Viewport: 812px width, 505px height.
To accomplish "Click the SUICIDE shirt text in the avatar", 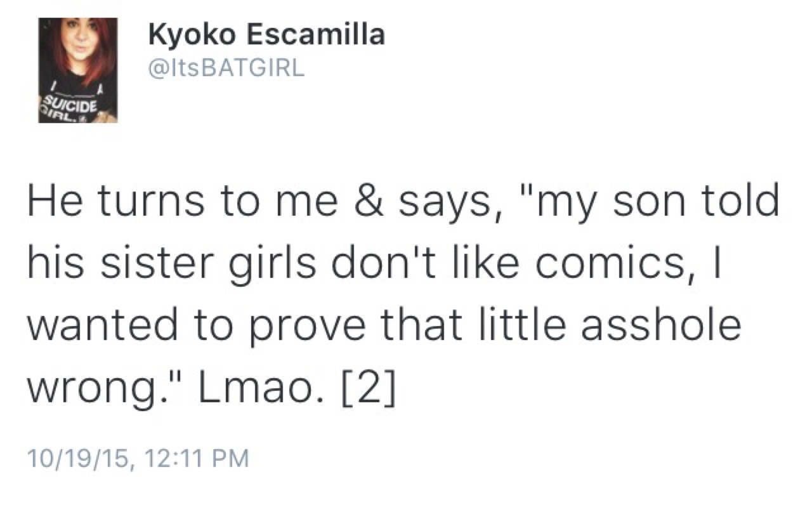I will pos(69,104).
